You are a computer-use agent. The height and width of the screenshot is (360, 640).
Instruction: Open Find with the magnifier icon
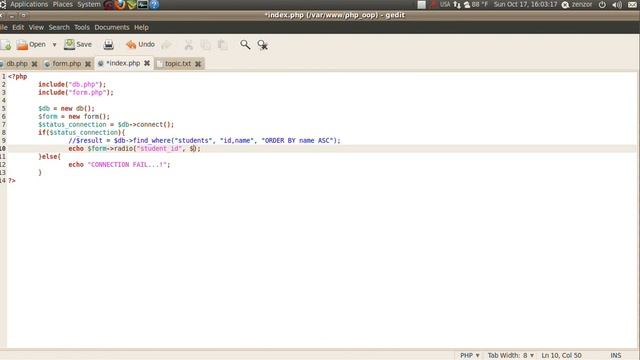click(245, 45)
